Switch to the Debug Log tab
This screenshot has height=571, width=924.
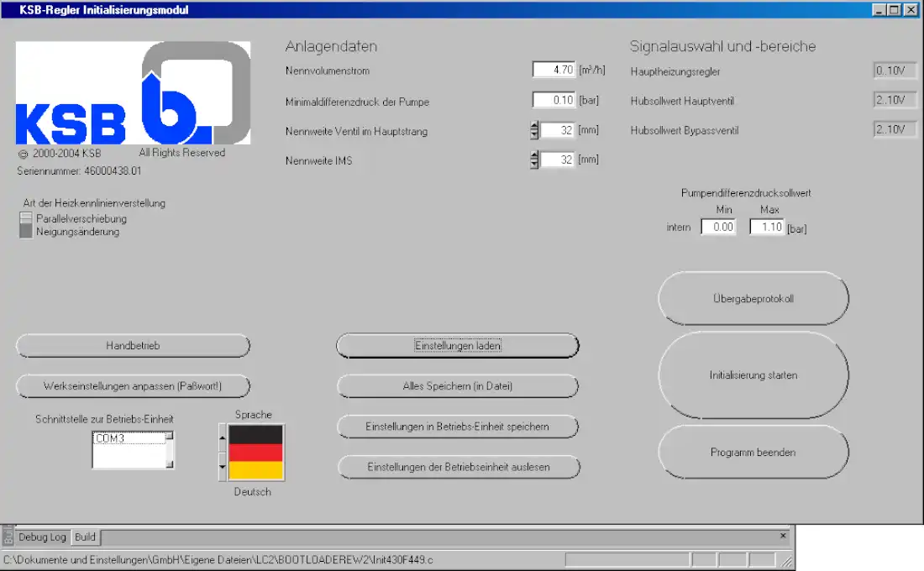pos(42,537)
